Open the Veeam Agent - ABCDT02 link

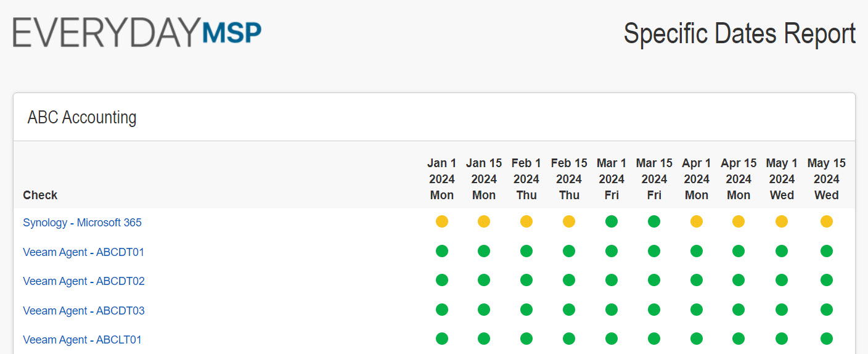(83, 281)
